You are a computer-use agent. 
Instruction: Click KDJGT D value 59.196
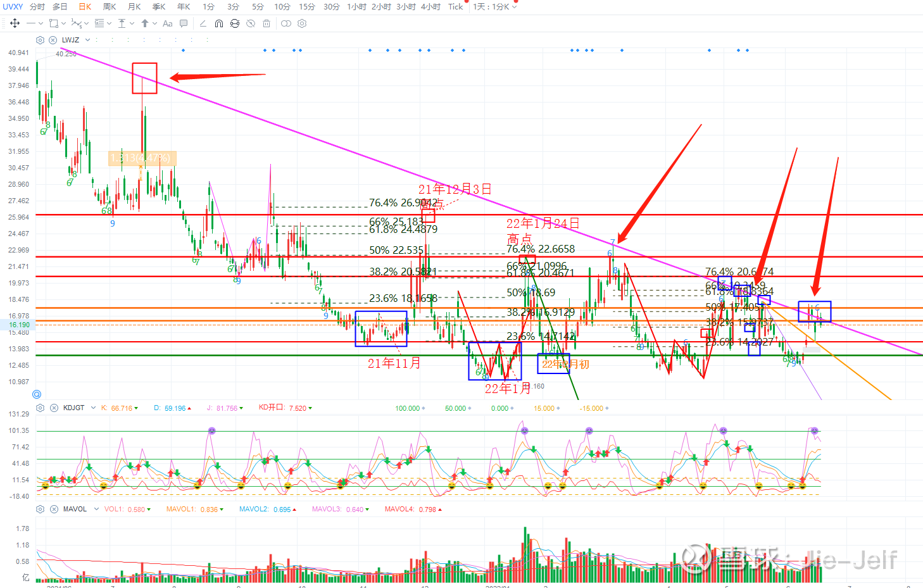(x=175, y=408)
